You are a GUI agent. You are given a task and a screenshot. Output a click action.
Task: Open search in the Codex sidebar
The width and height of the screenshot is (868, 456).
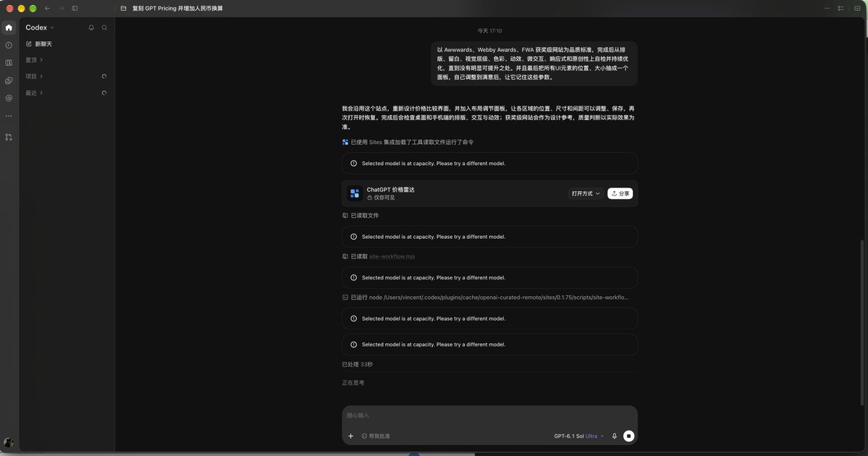point(104,27)
